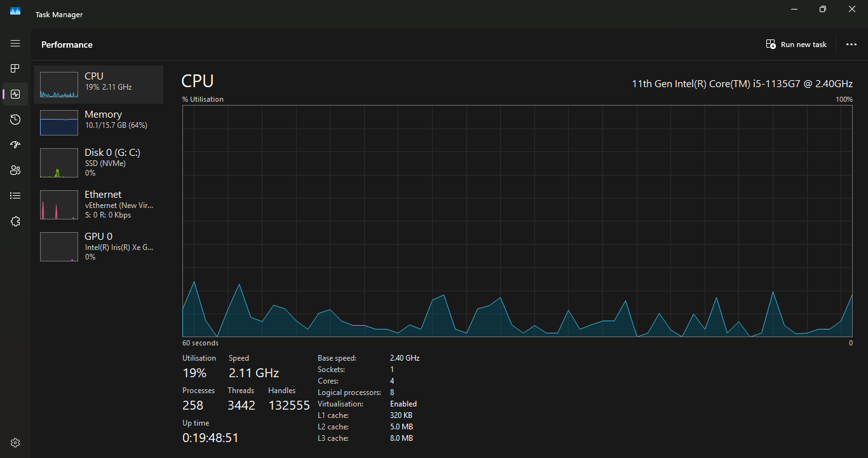Screen dimensions: 868x458
Task: Click the Run new task button
Action: click(796, 45)
